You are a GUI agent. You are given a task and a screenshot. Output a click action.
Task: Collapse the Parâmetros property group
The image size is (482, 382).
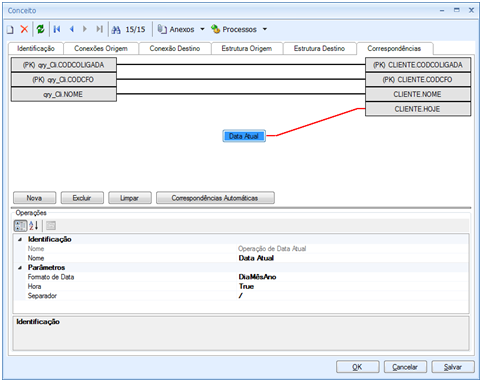(x=20, y=268)
